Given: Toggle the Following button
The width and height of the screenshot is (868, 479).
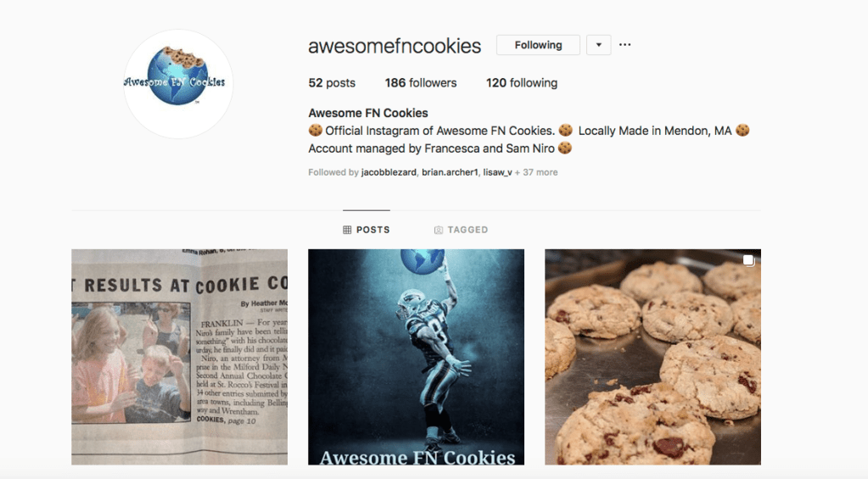Looking at the screenshot, I should 538,45.
